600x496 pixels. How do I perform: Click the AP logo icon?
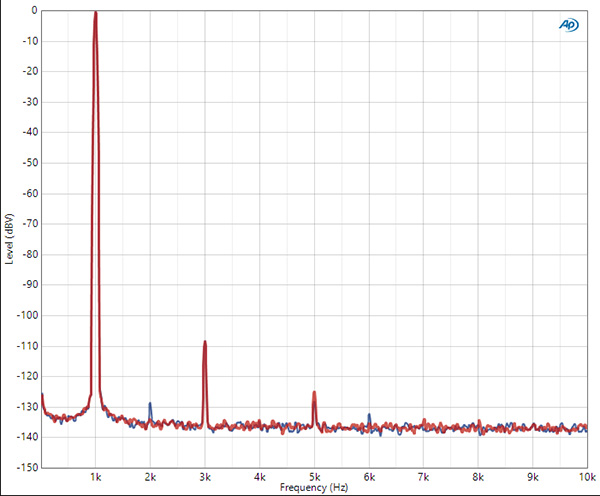coord(569,25)
